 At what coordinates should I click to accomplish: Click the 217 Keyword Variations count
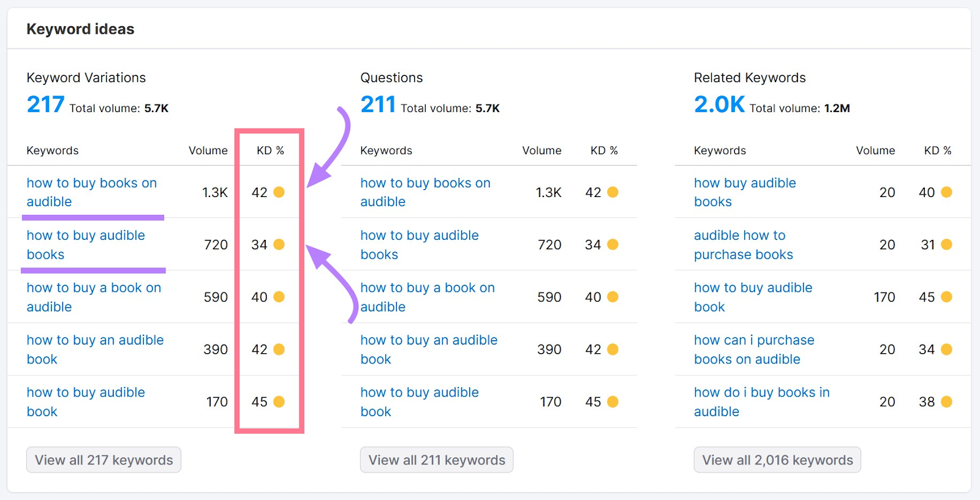(45, 105)
